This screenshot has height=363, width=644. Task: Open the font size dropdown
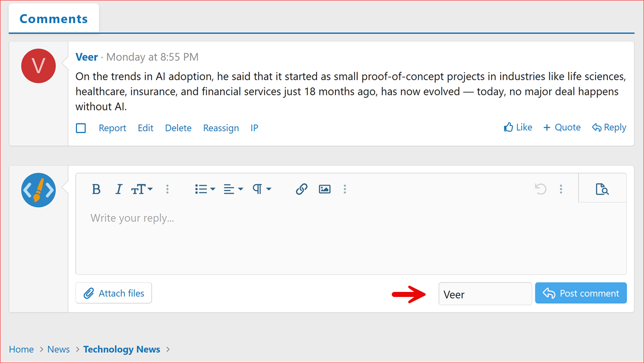(141, 189)
